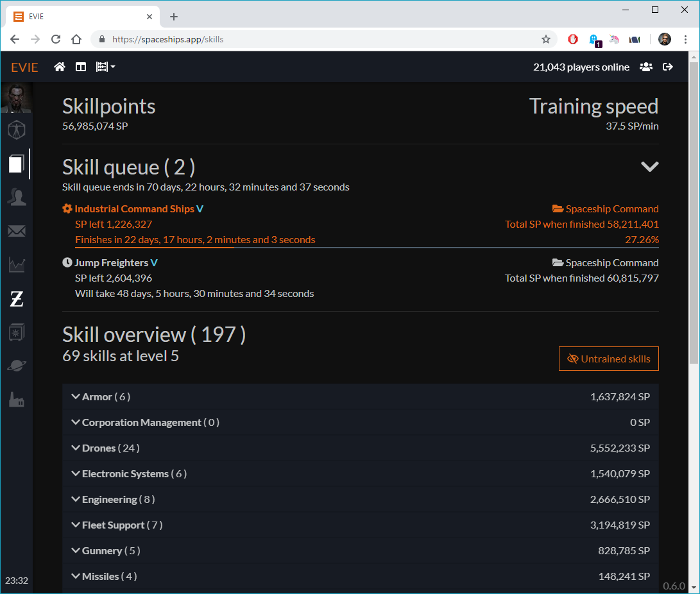Viewport: 700px width, 594px height.
Task: Expand the Armor skill group
Action: click(x=361, y=396)
